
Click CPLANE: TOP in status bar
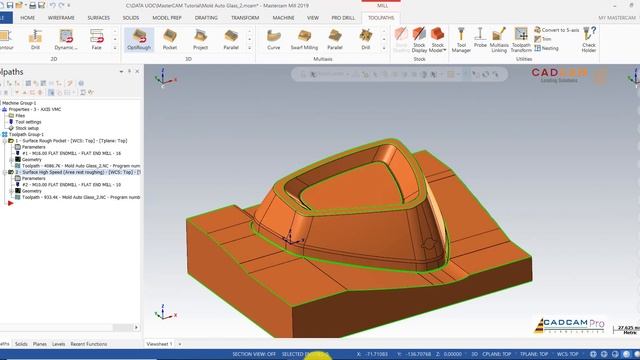coord(497,354)
